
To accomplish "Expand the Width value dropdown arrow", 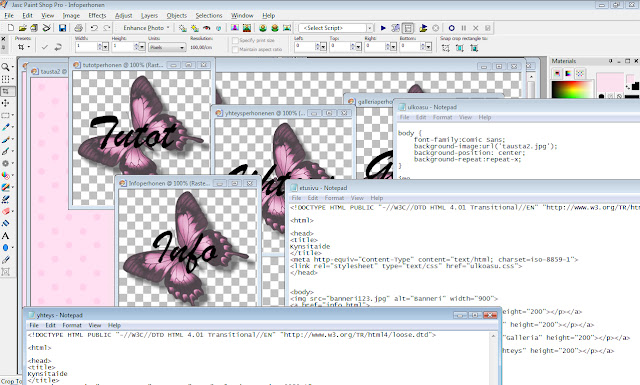I will click(105, 47).
